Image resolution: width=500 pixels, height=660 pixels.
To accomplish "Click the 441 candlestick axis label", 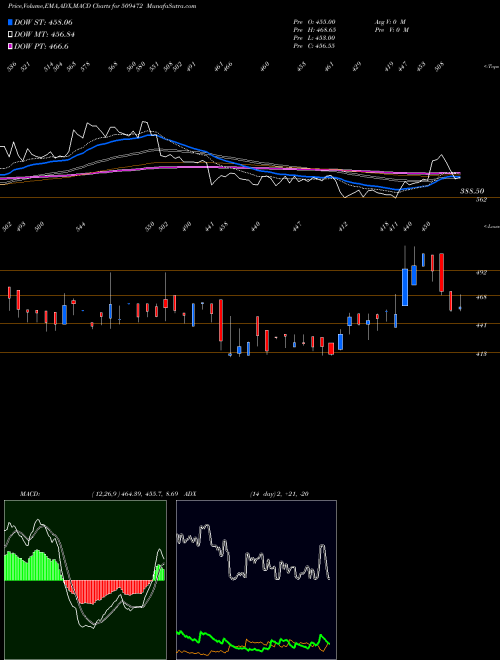I will pos(481,325).
